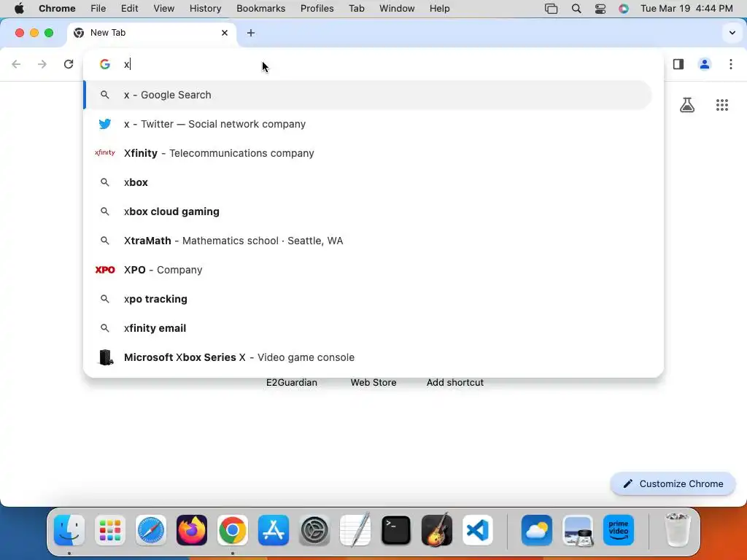
Task: Open Prime Video from the Dock
Action: 619,529
